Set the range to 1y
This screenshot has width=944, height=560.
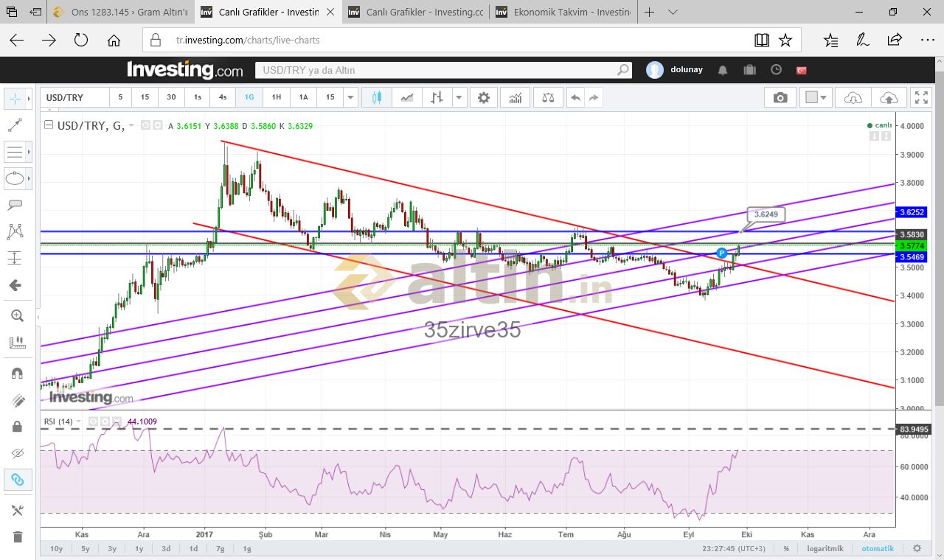(x=139, y=548)
